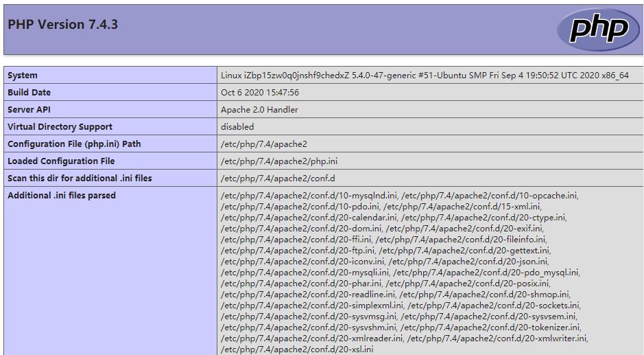Click the 20-sysvmsg.ini file path
644x355 pixels.
pos(309,317)
